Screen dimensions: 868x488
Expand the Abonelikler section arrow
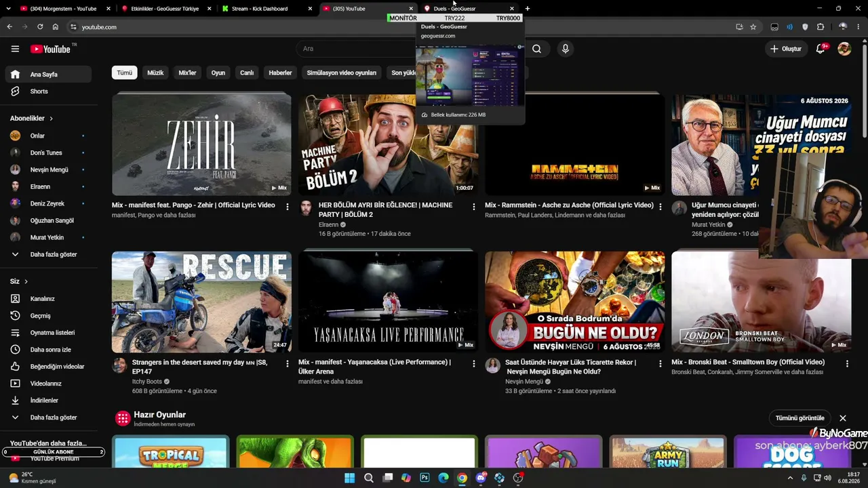[51, 119]
